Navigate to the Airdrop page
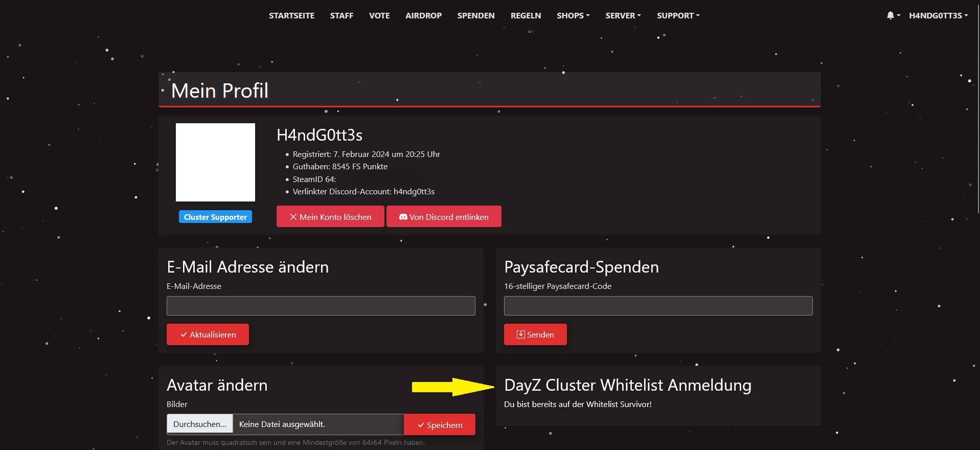Viewport: 980px width, 450px height. pos(423,15)
